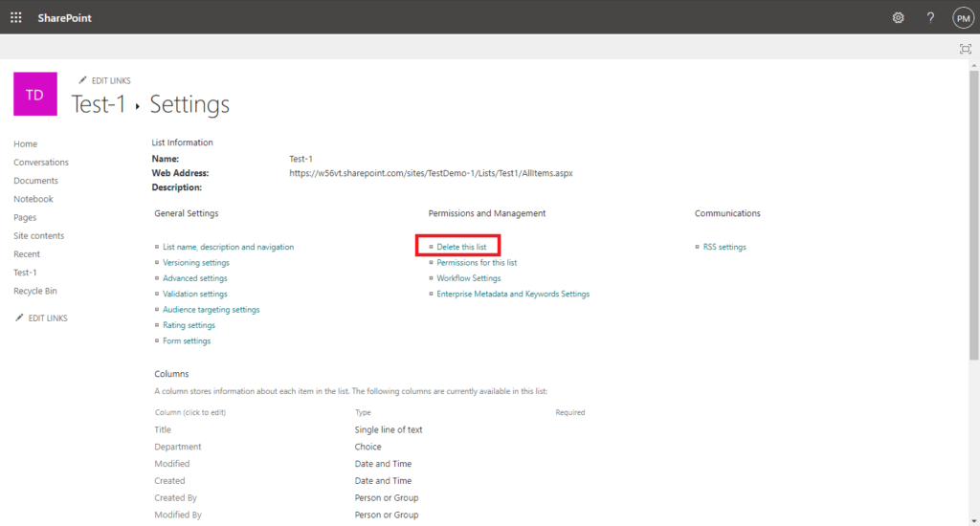Click the list web address URL
980x526 pixels.
pos(431,173)
